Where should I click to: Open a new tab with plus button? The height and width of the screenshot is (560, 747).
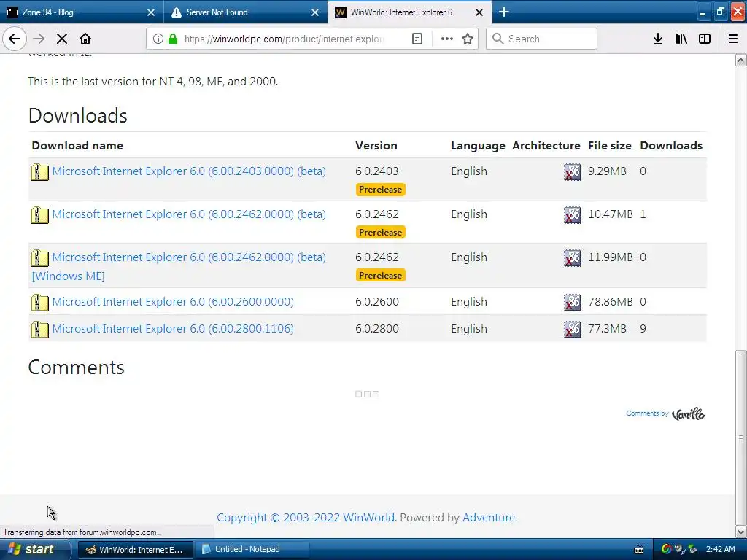coord(504,12)
